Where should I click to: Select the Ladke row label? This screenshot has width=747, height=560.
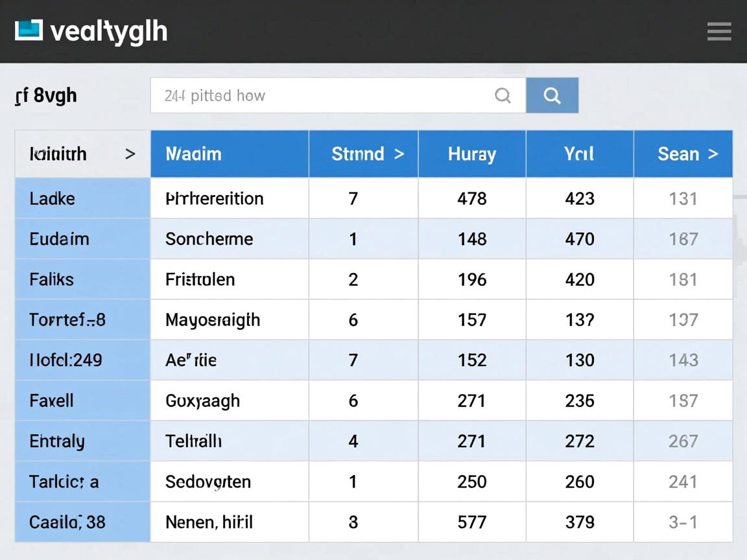[52, 198]
